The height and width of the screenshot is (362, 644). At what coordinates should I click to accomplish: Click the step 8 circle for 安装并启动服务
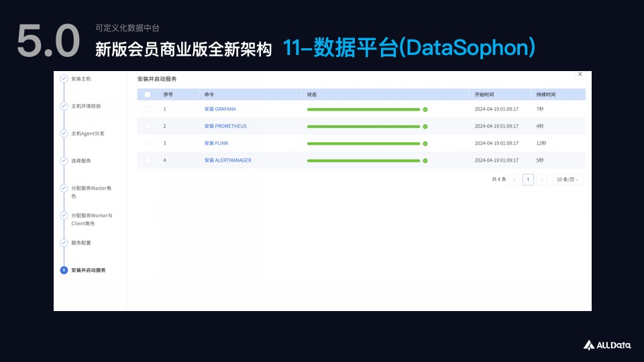[x=64, y=270]
